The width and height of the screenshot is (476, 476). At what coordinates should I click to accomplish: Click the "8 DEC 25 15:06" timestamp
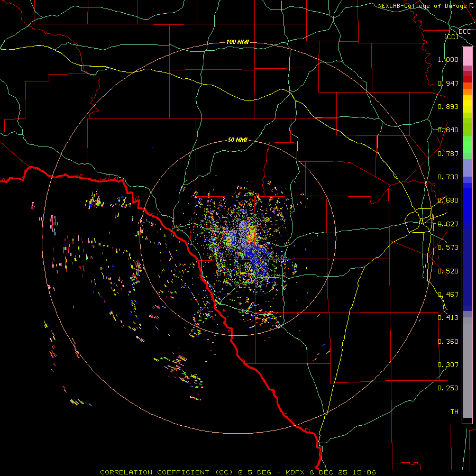343,472
